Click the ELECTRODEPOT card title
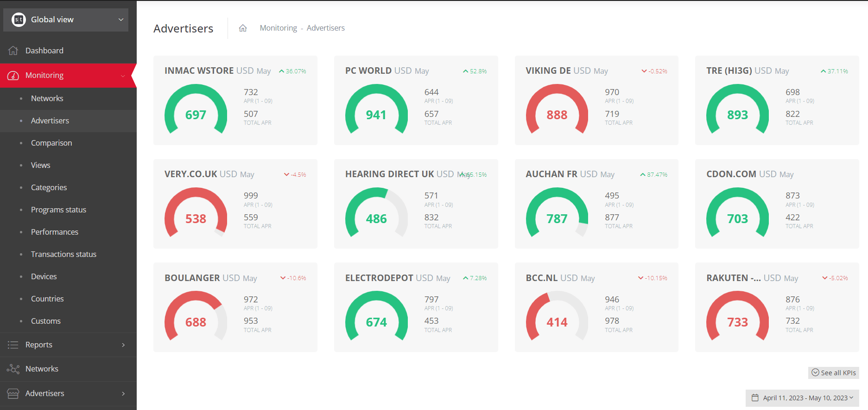Image resolution: width=868 pixels, height=410 pixels. pos(379,278)
